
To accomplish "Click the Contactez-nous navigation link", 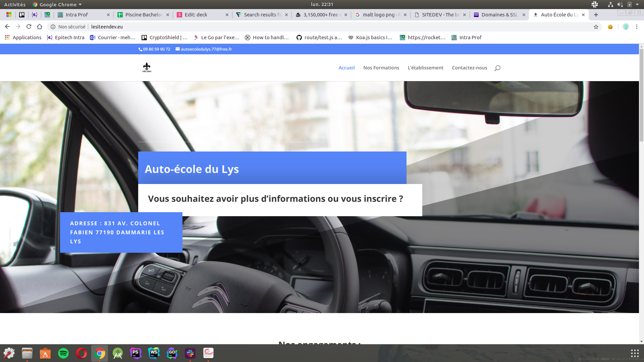I will click(469, 68).
